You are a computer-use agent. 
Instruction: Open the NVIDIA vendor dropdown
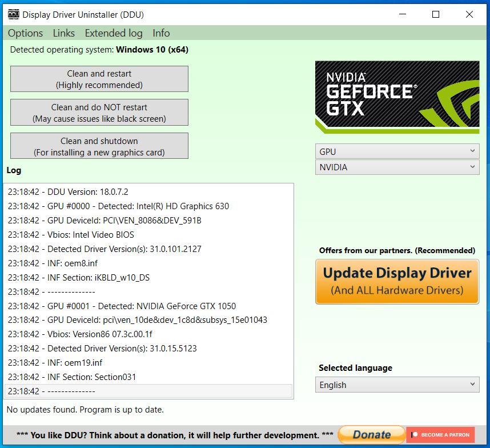397,167
